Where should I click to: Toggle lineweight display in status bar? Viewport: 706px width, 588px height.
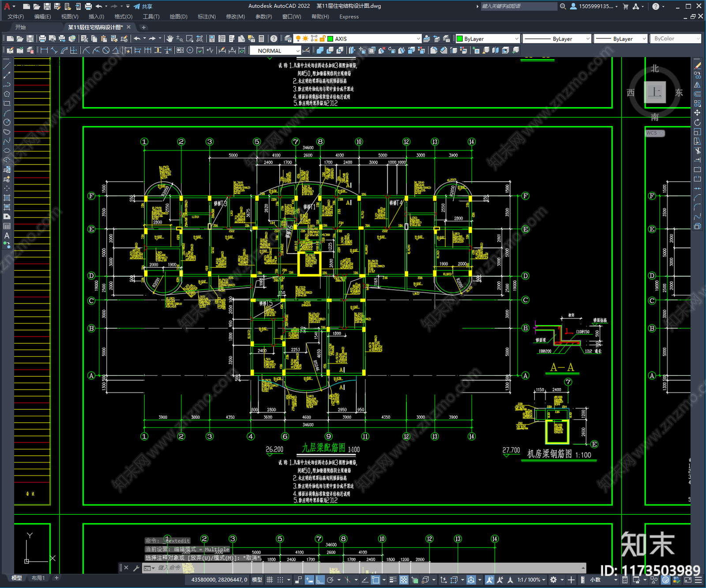pos(393,580)
